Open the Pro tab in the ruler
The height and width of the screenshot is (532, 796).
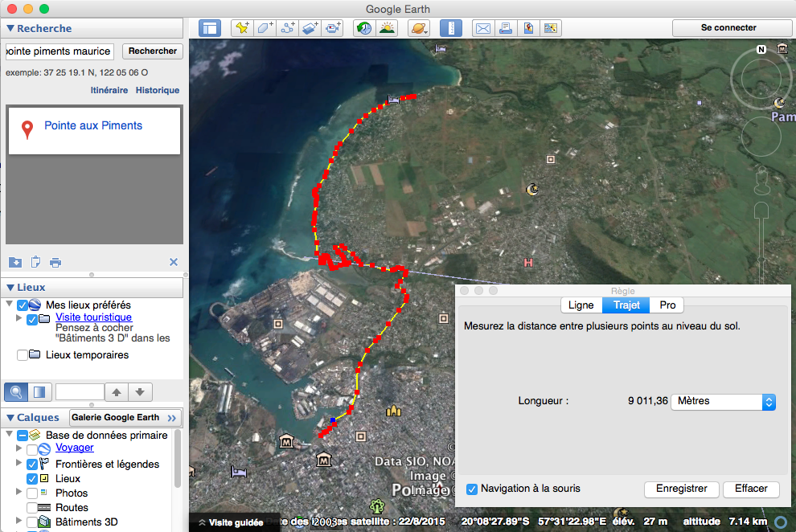pyautogui.click(x=667, y=305)
